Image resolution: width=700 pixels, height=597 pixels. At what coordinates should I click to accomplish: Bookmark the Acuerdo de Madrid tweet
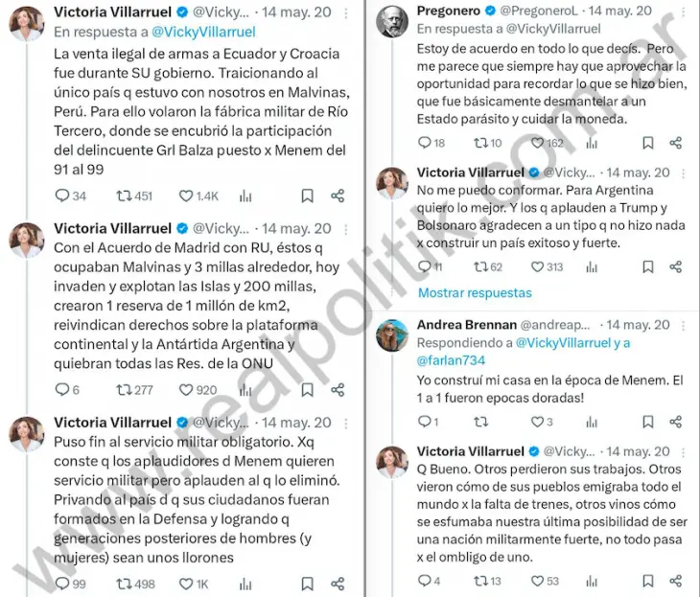(x=307, y=390)
